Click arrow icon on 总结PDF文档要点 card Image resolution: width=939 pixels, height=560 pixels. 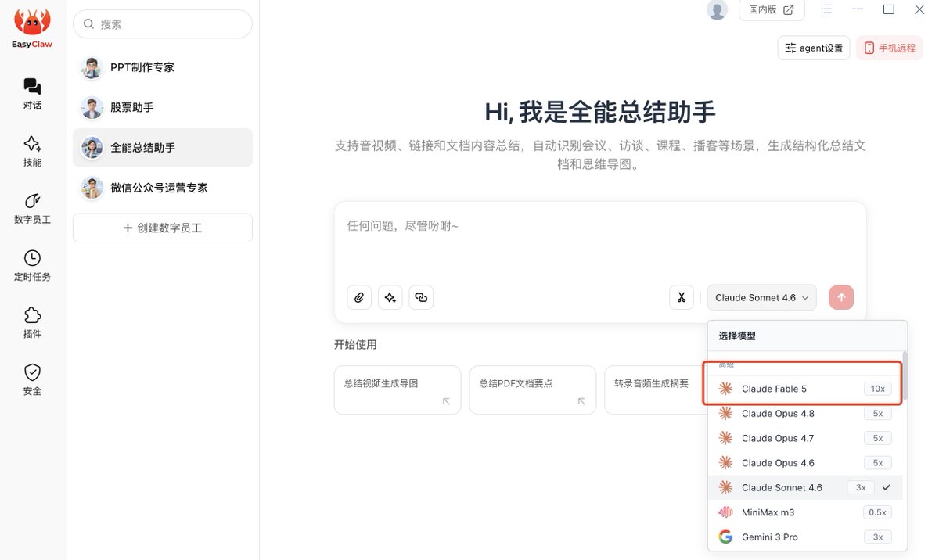[581, 401]
